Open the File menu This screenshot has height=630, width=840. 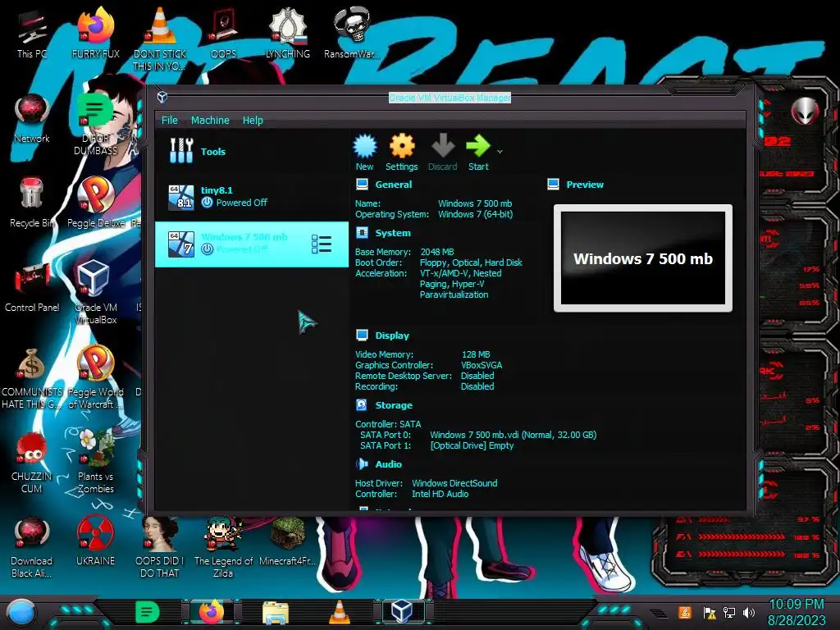pos(169,120)
